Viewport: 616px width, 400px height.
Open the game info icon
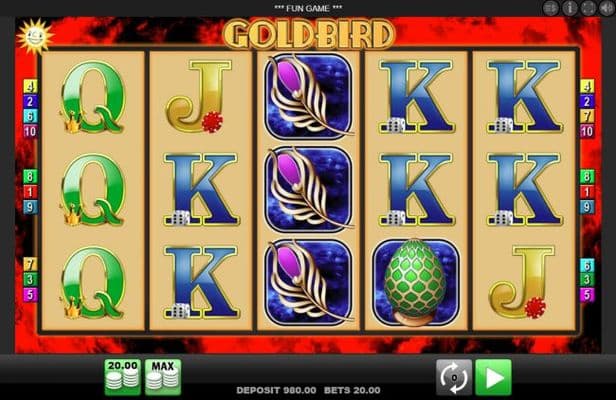(x=570, y=8)
